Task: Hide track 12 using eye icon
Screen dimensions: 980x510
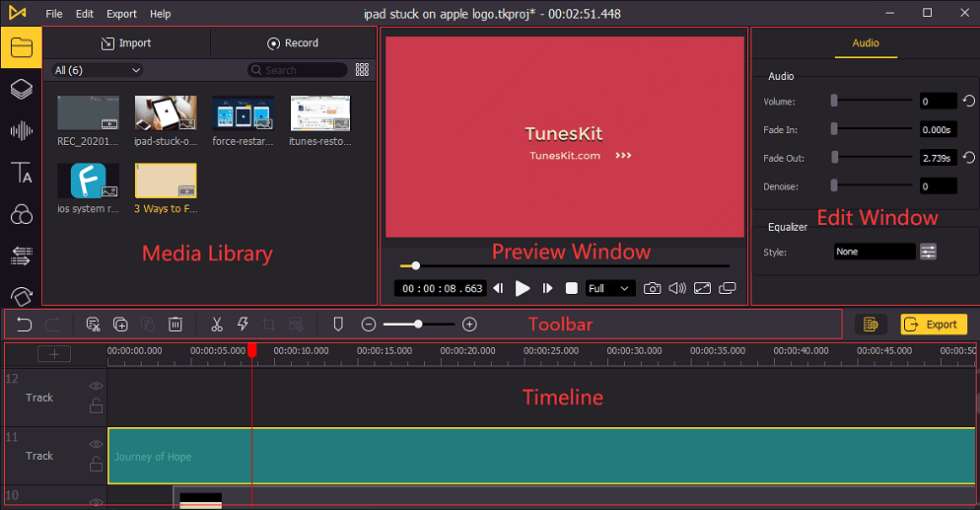Action: (x=96, y=387)
